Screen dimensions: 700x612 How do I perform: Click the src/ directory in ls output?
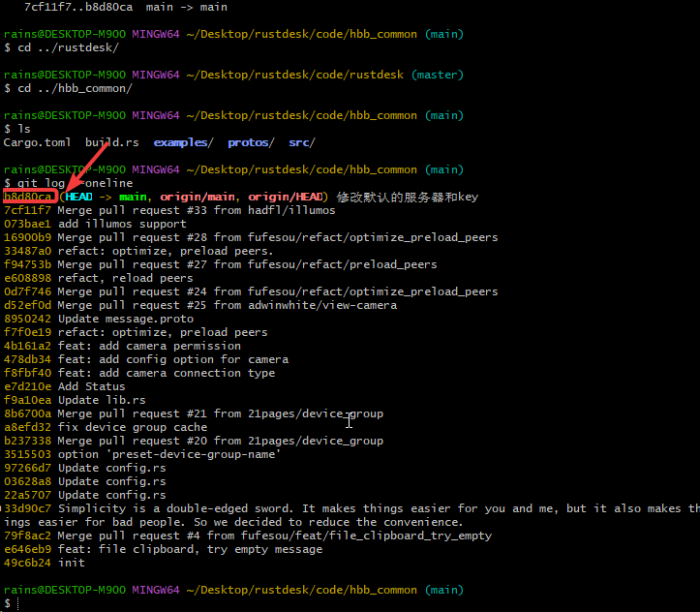point(301,142)
